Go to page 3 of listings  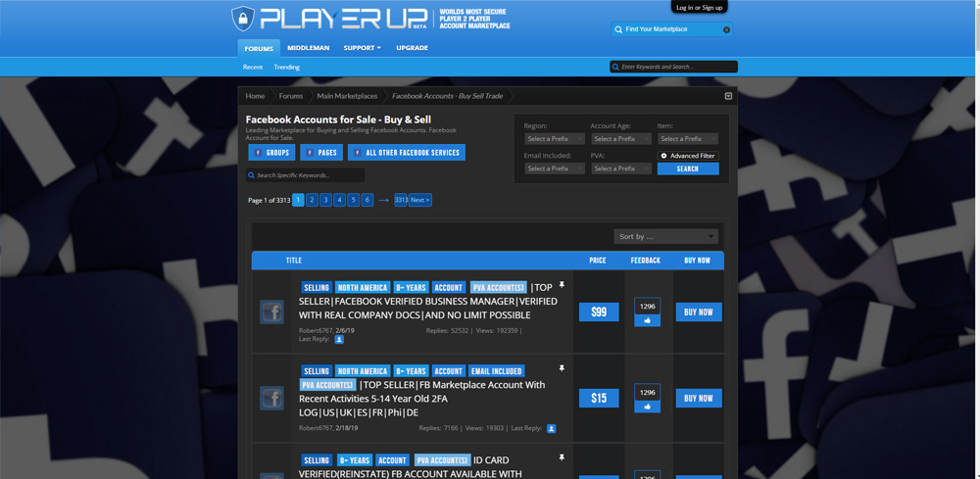coord(325,200)
